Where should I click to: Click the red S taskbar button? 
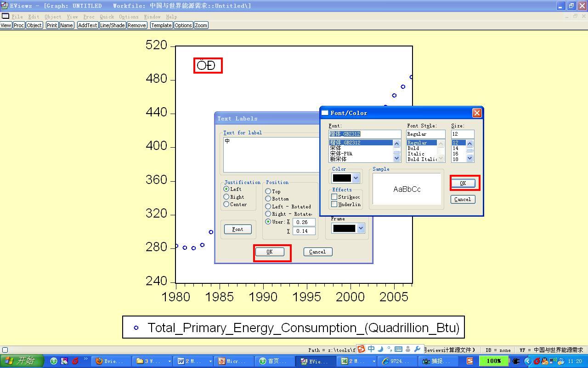[x=470, y=361]
